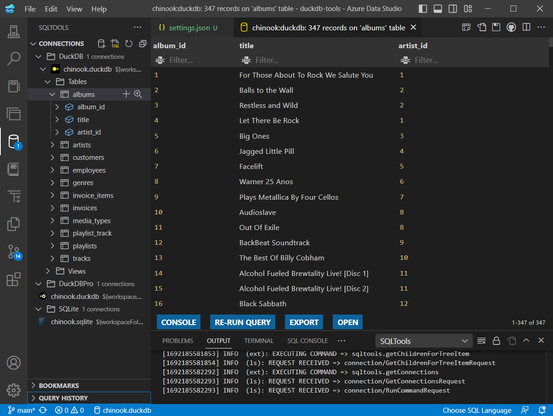Open the View menu
Screen dimensions: 553x416
click(74, 9)
